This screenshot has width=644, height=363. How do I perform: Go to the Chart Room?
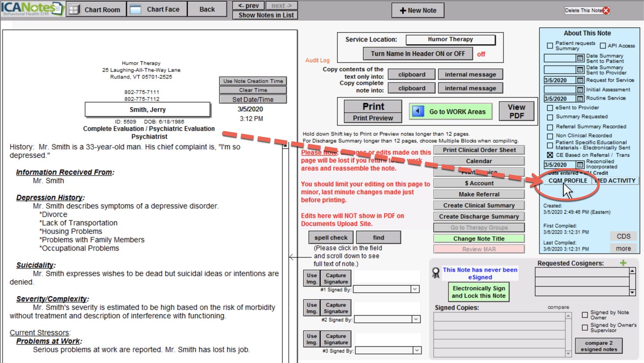(x=96, y=9)
